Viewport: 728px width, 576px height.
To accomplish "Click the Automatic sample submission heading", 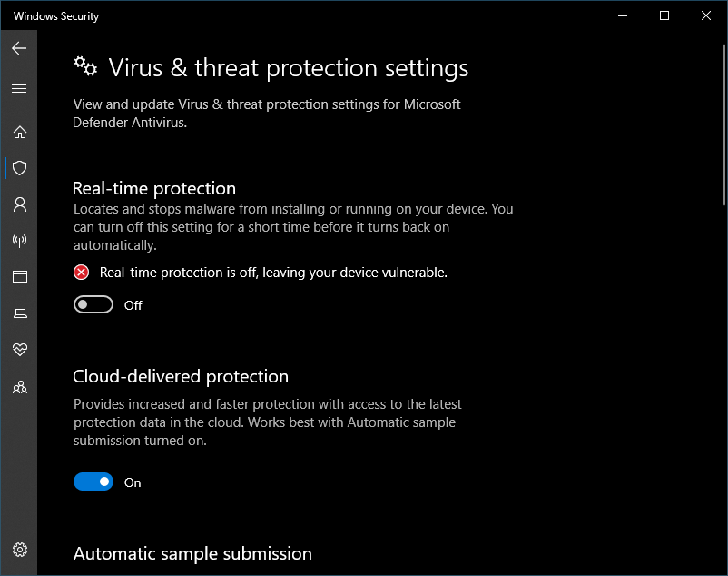I will click(192, 553).
